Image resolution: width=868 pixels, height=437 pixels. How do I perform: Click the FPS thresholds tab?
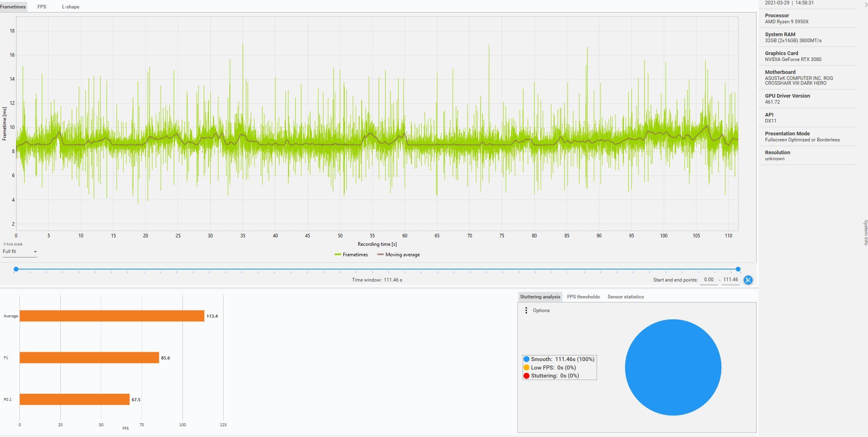[583, 296]
